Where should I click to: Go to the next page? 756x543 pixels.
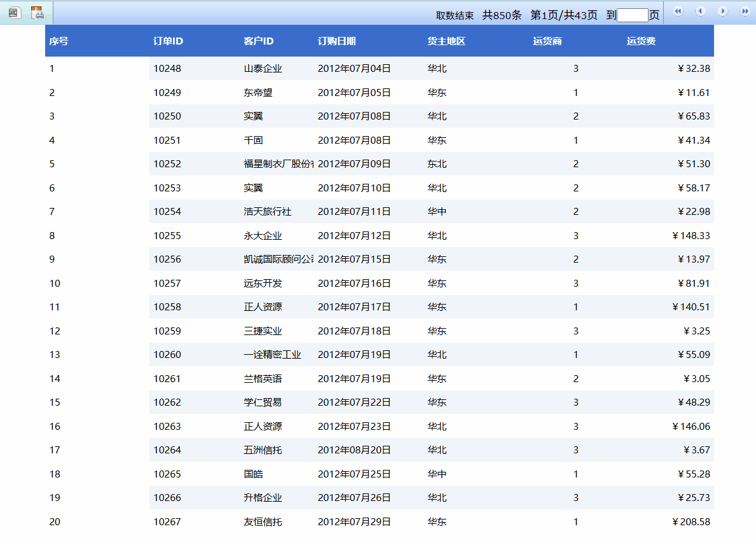722,11
